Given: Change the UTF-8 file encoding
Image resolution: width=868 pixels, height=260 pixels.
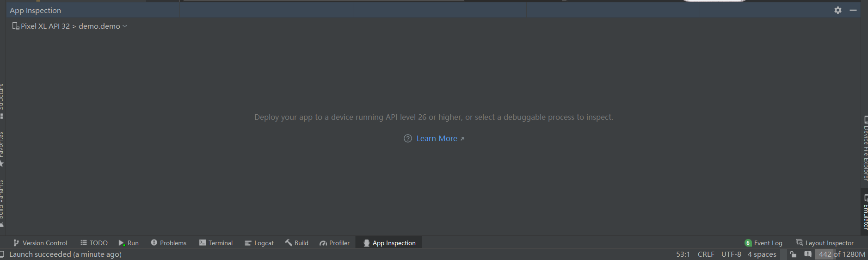Looking at the screenshot, I should [x=731, y=254].
